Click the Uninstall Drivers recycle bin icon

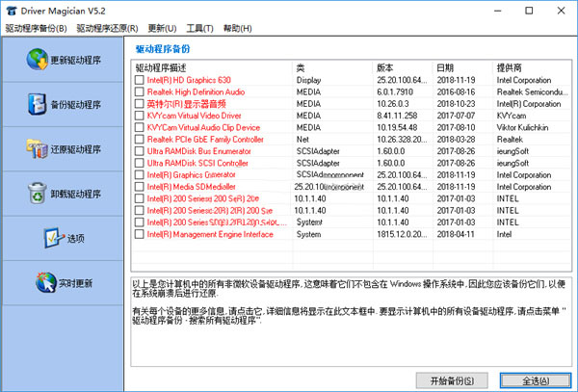[36, 194]
